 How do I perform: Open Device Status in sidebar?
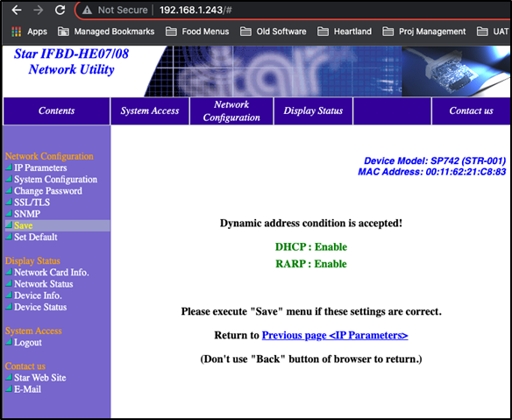click(40, 307)
